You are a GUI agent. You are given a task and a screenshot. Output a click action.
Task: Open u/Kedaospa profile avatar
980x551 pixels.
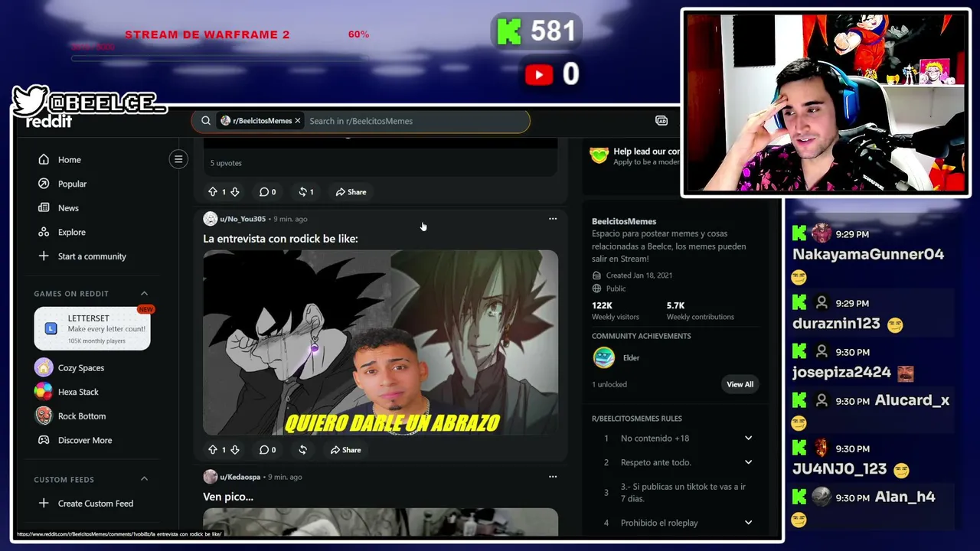210,477
